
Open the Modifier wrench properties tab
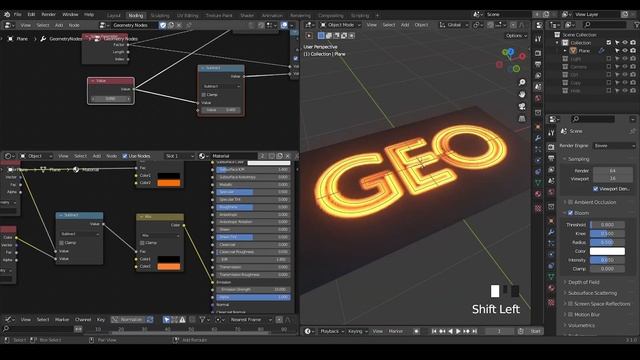[x=551, y=232]
